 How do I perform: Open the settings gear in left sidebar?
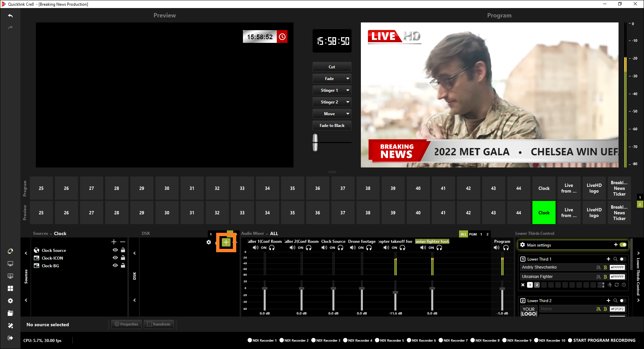tap(10, 301)
